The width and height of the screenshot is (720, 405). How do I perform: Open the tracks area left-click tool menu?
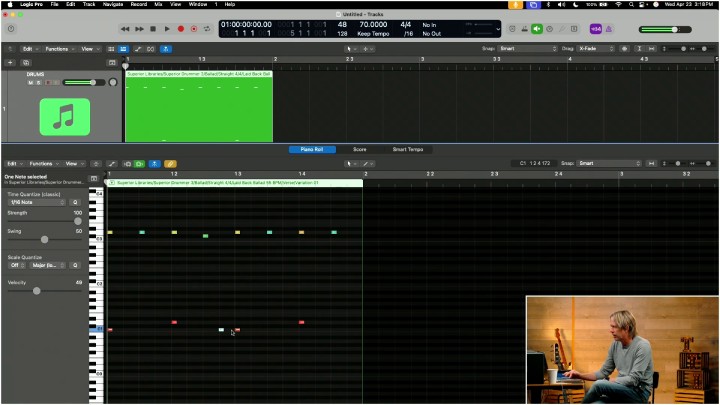351,49
